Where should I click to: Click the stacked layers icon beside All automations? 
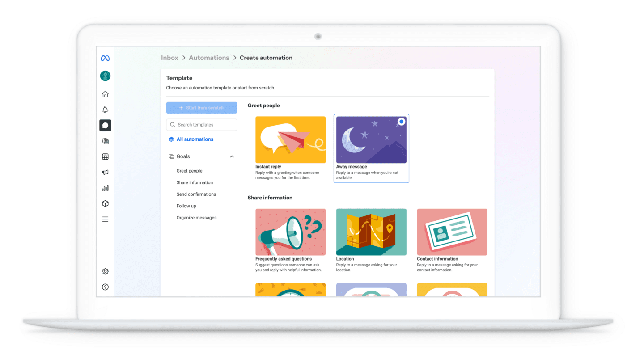click(x=171, y=139)
